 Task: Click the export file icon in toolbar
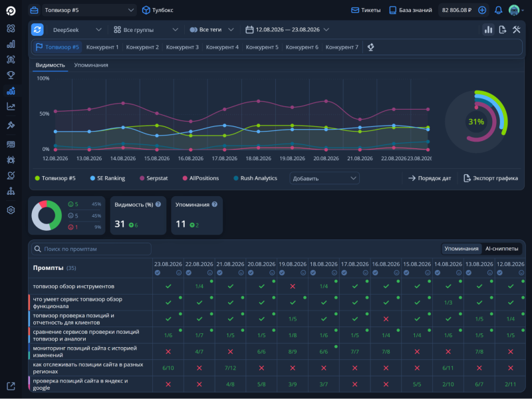[503, 29]
